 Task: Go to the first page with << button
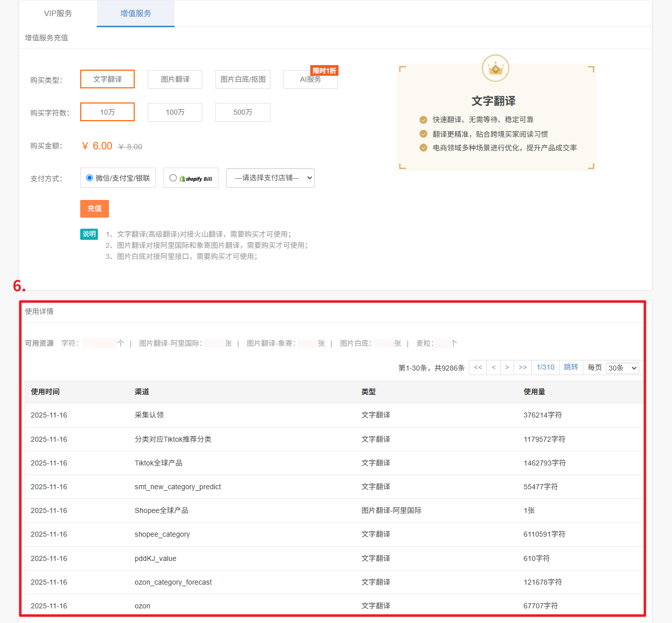478,368
